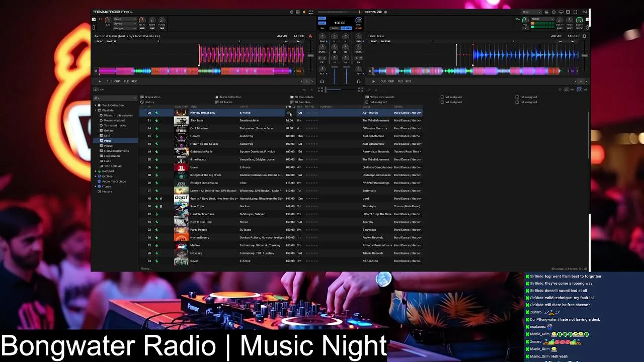Toggle fullscreen icon in Traktor header
The image size is (644, 362).
pos(575,12)
